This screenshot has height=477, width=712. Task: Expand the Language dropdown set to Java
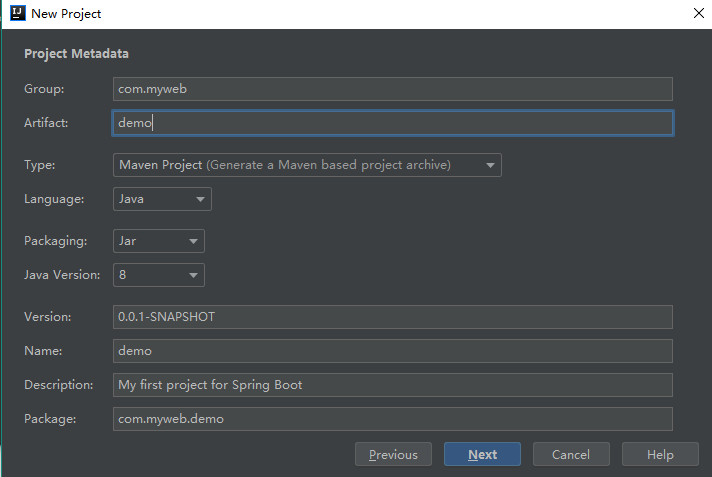pos(162,199)
